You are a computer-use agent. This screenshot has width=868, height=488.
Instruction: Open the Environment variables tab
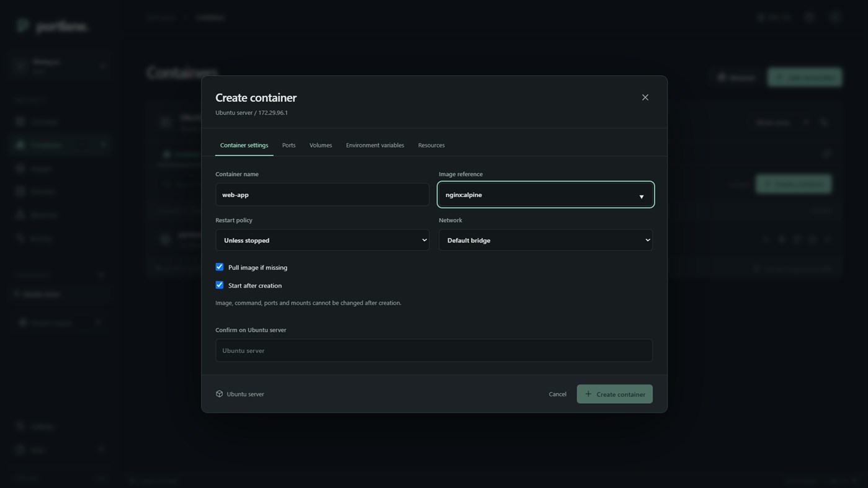pos(375,145)
